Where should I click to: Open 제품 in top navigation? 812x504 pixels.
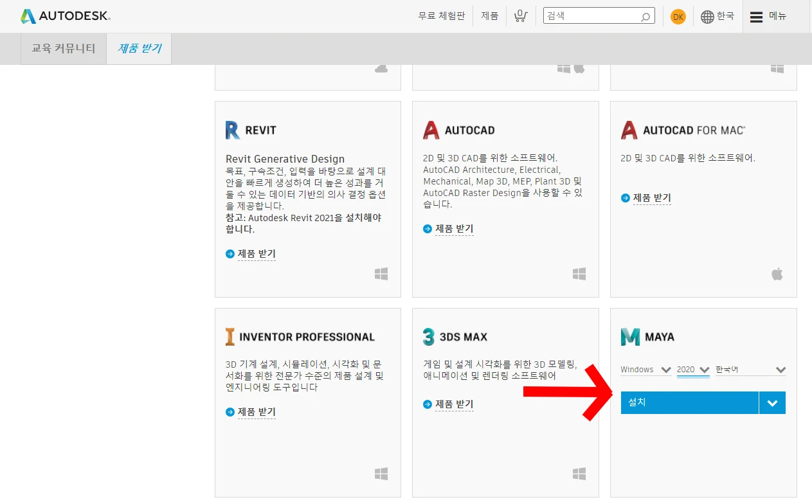pyautogui.click(x=490, y=16)
